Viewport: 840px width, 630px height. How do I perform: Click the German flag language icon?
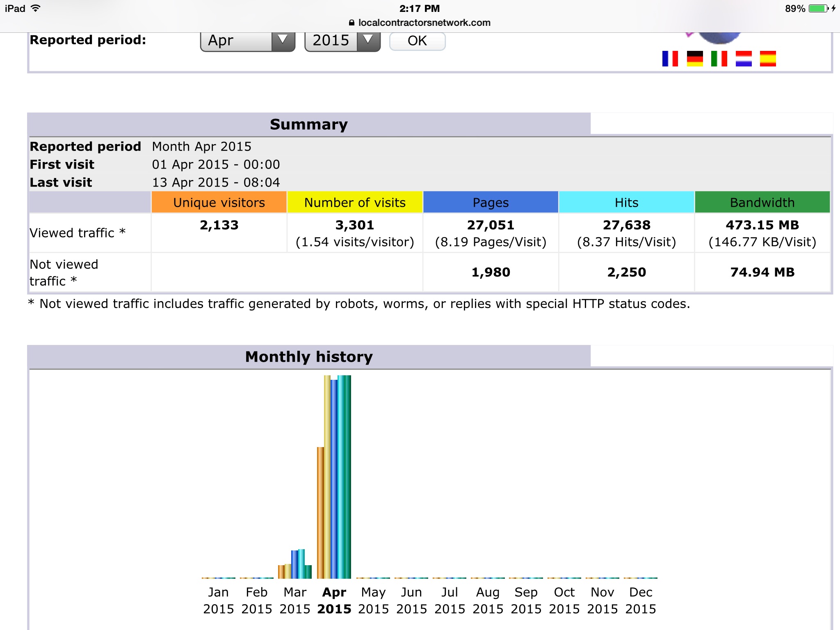pos(694,59)
